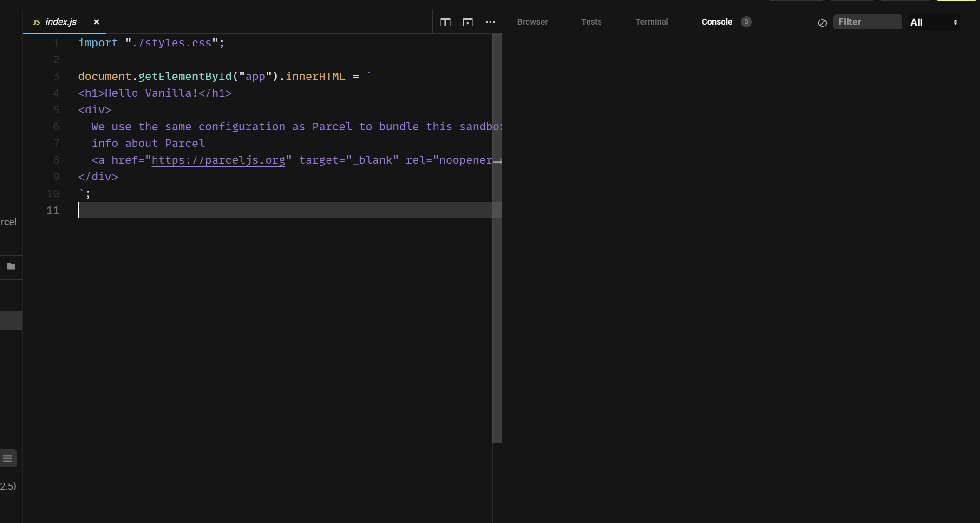The image size is (980, 523).
Task: Open the Terminal tab
Action: point(651,22)
